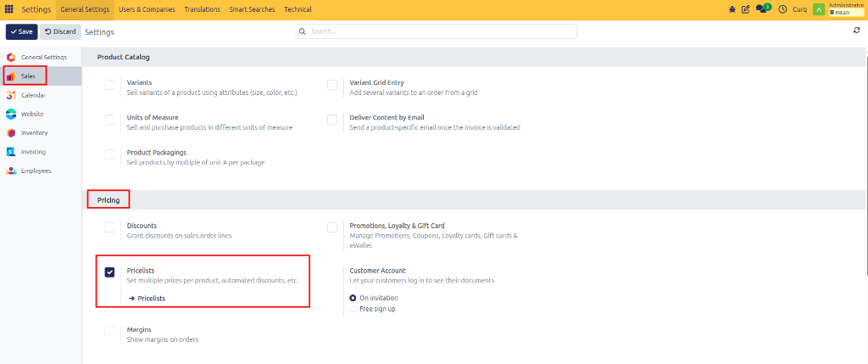Click the General Settings sidebar icon
Screen dimensions: 868x364
click(x=10, y=57)
